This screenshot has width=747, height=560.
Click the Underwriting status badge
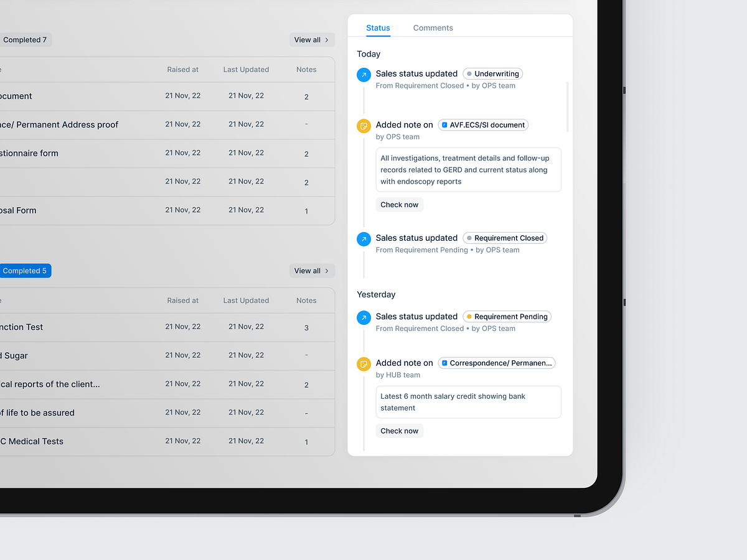pos(492,73)
